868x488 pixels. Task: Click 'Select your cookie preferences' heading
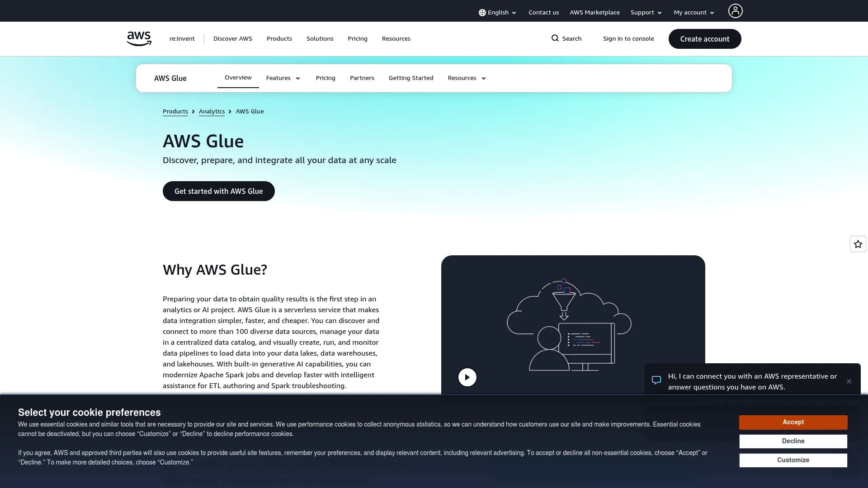90,413
